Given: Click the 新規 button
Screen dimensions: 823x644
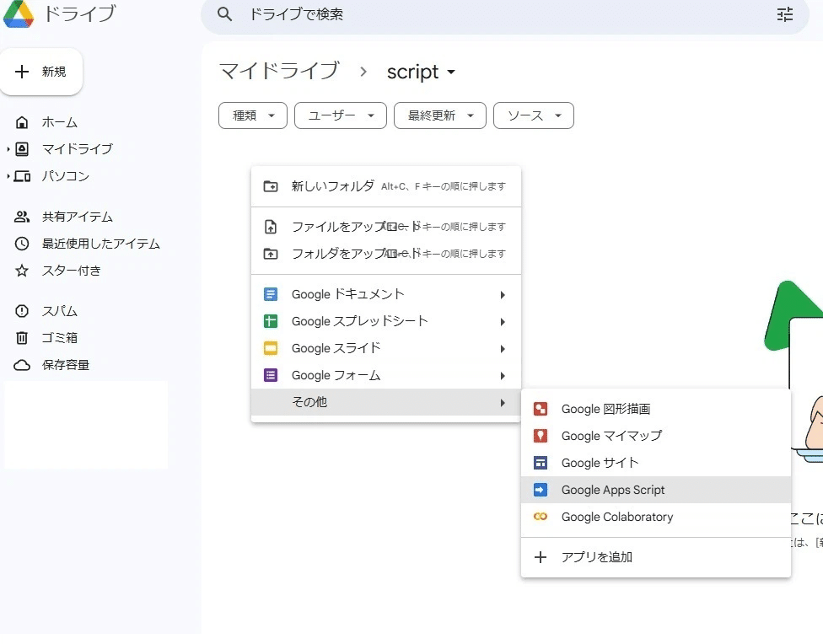Looking at the screenshot, I should pos(41,72).
